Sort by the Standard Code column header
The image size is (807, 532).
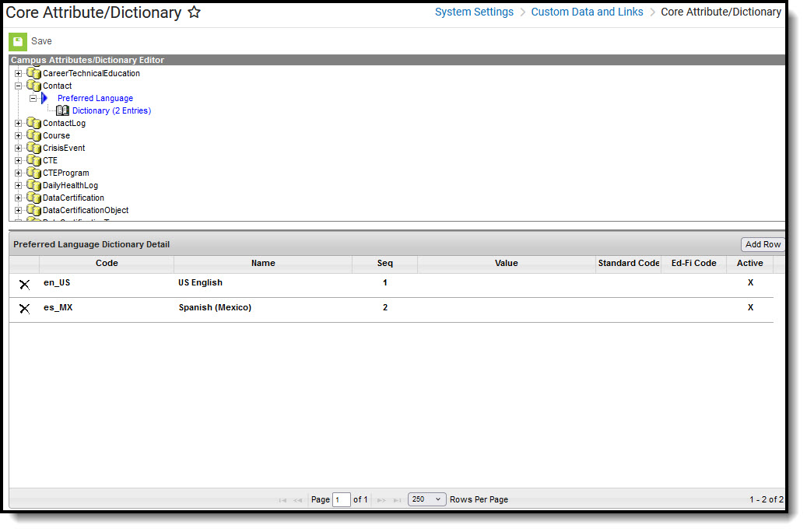tap(629, 264)
